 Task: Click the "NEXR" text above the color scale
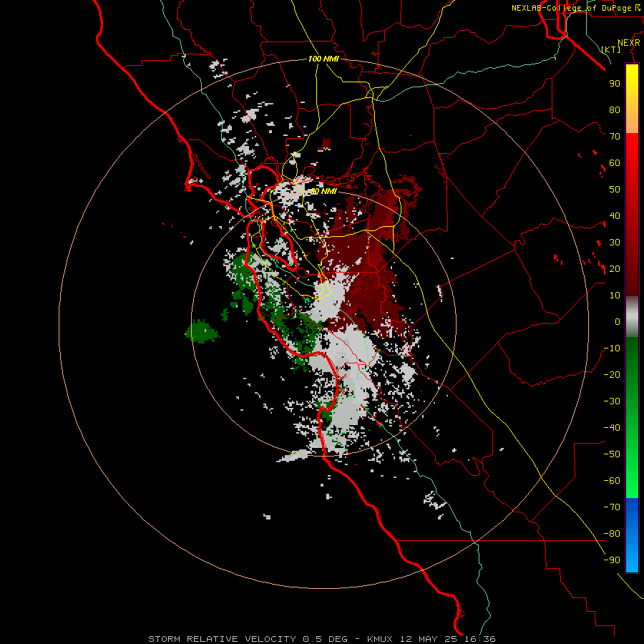[629, 42]
